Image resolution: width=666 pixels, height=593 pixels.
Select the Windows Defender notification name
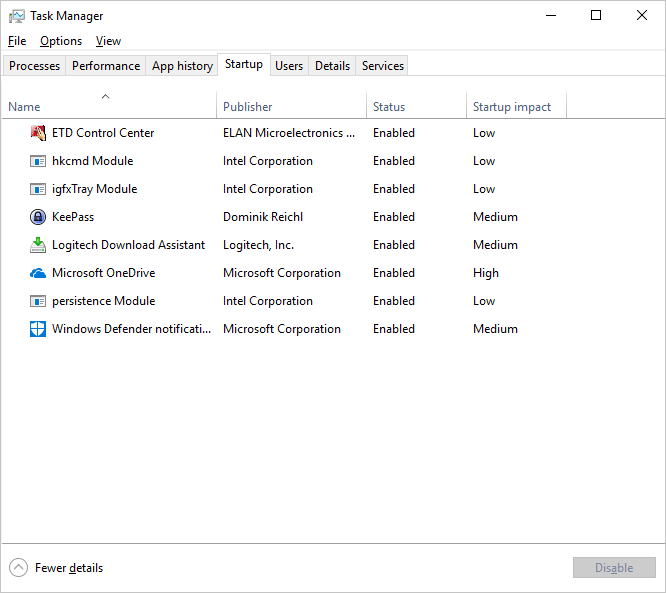coord(131,329)
